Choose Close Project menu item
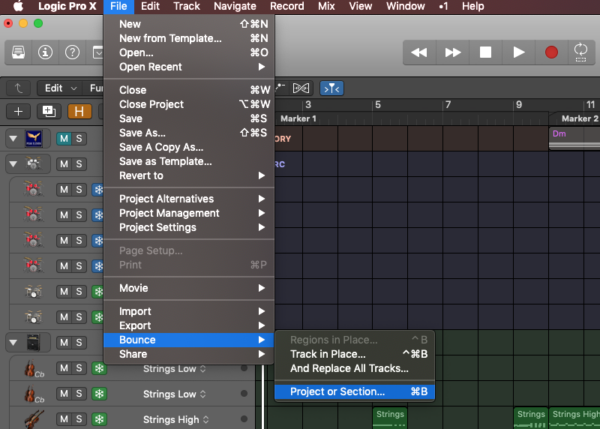This screenshot has width=600, height=429. (189, 104)
